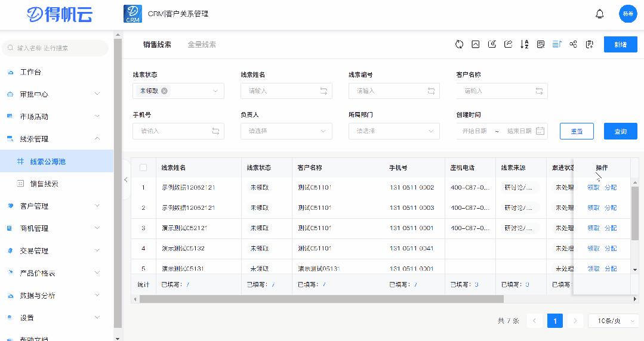Go to next page arrow
The height and width of the screenshot is (341, 644).
point(575,321)
